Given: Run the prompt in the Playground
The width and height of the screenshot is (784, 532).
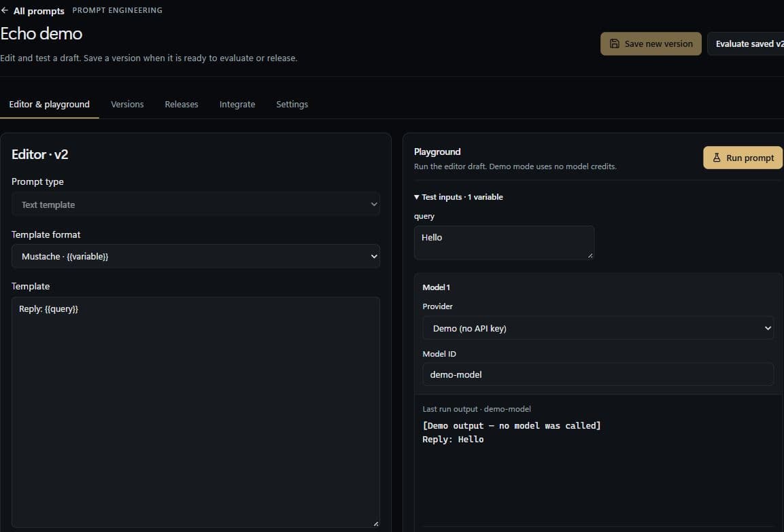Looking at the screenshot, I should click(743, 158).
